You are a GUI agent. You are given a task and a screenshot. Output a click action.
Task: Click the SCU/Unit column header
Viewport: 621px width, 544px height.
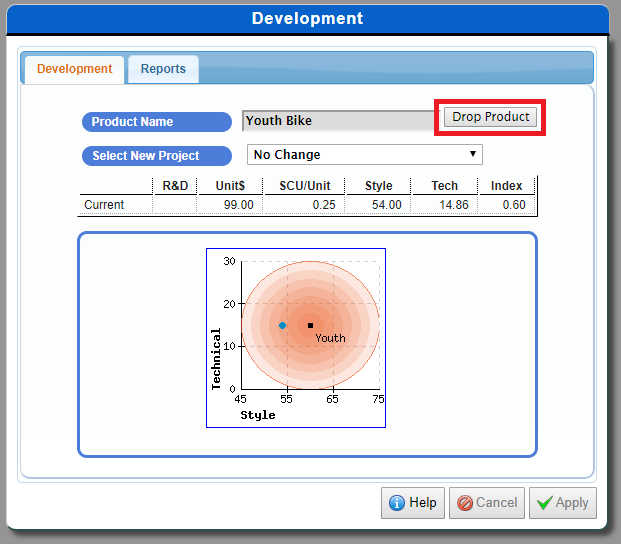click(304, 186)
